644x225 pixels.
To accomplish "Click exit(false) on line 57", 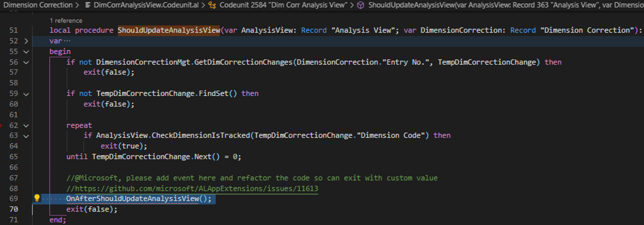I will [109, 72].
